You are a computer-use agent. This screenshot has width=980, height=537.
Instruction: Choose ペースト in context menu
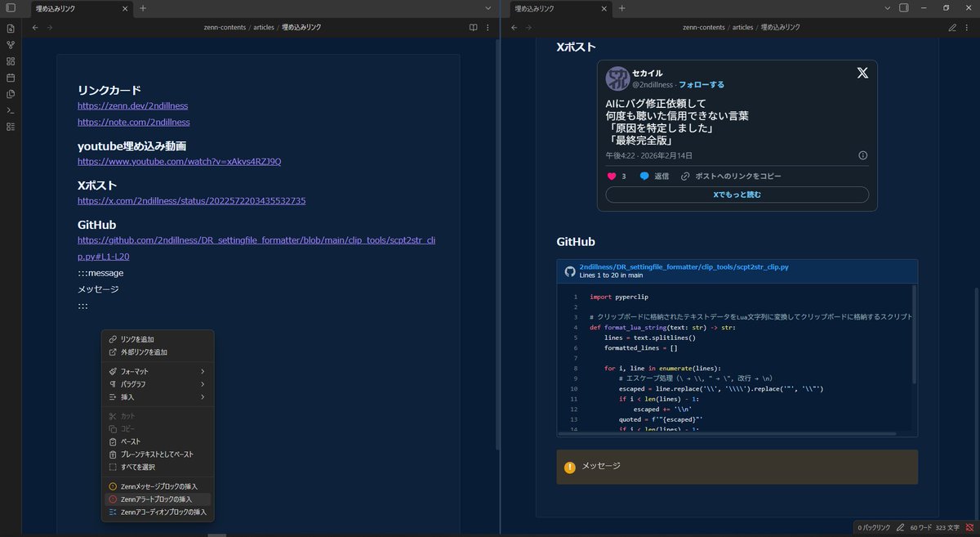158,441
